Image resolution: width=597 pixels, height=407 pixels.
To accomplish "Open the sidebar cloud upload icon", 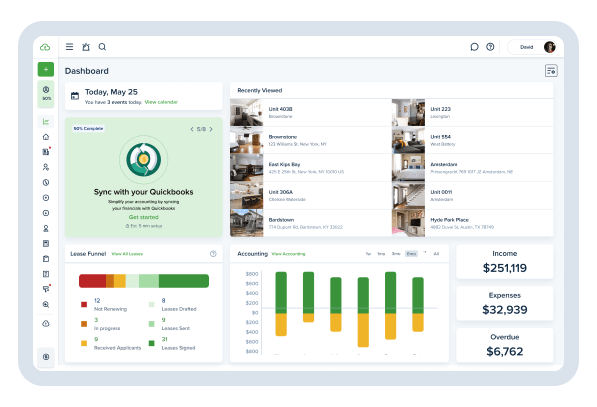I will point(46,324).
